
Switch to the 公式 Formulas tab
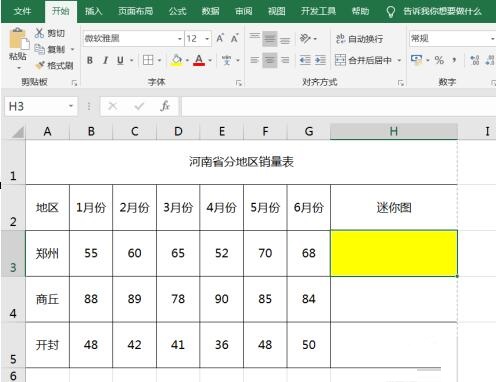pyautogui.click(x=177, y=11)
